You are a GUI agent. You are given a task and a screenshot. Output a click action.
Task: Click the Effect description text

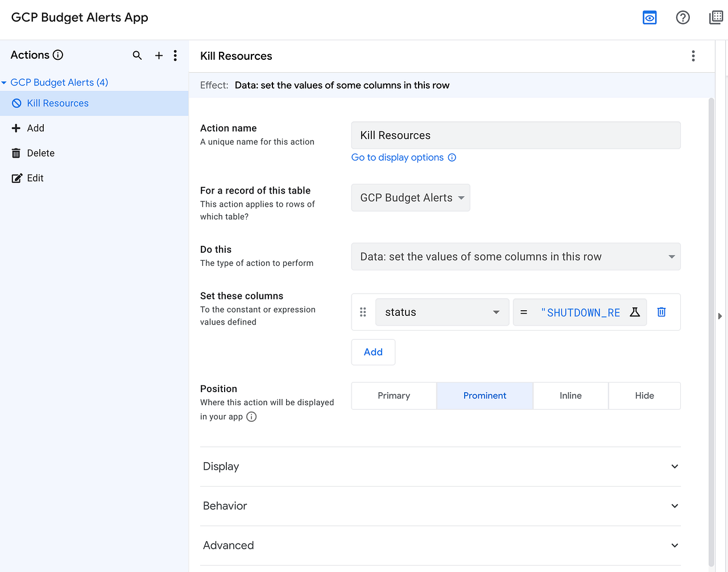[x=342, y=85]
